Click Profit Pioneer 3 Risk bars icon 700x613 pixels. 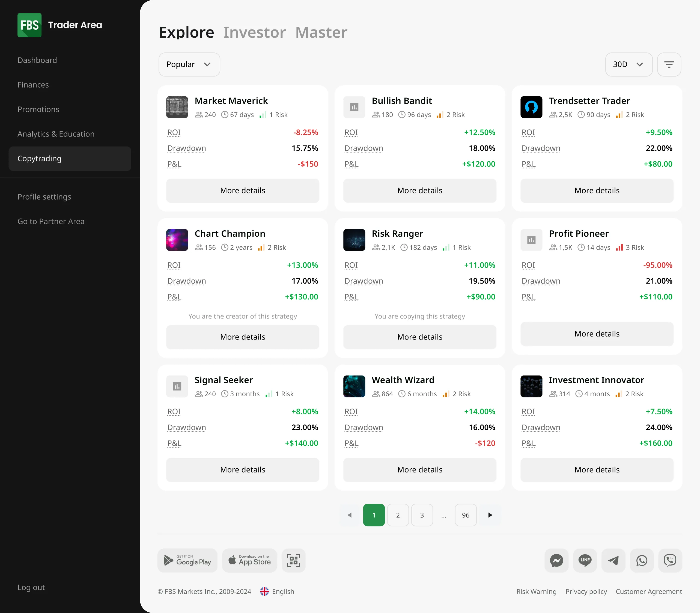coord(619,247)
